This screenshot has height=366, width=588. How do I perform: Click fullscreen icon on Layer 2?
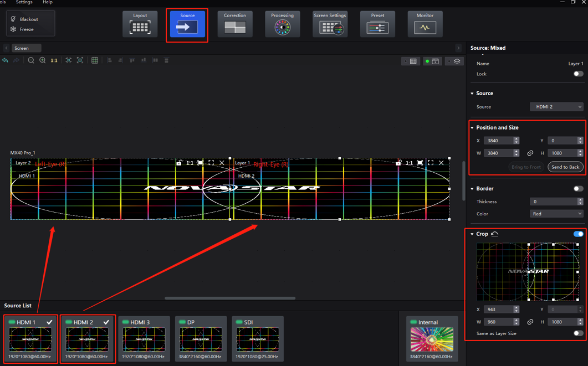point(211,163)
